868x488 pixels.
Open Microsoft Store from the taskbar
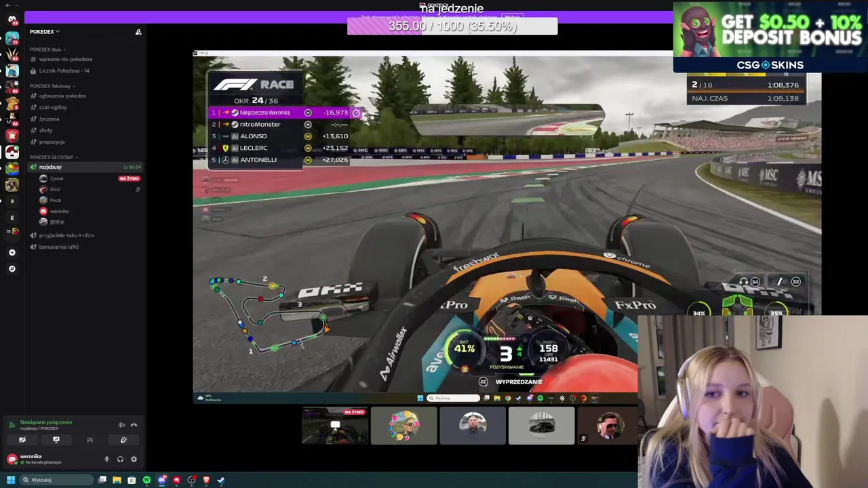(132, 480)
